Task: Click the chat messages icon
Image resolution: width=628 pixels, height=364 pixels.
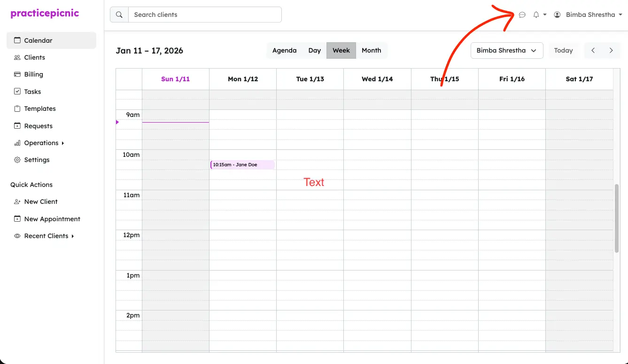Action: [522, 15]
